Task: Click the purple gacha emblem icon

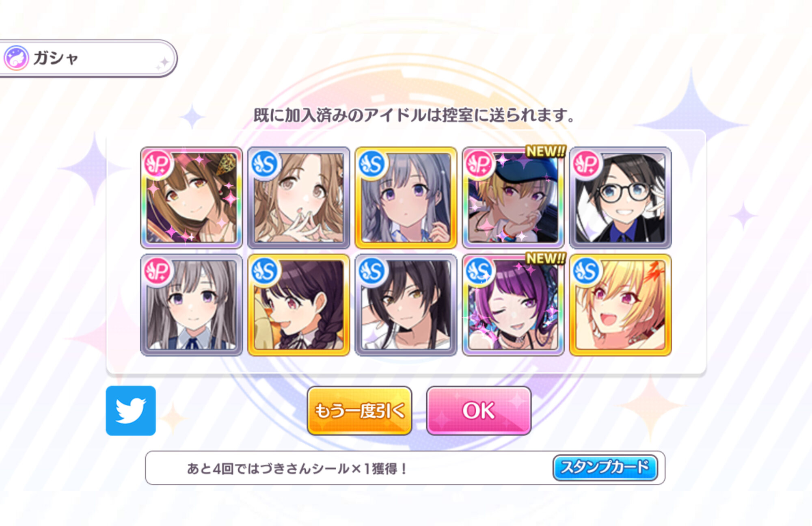Action: pos(16,58)
